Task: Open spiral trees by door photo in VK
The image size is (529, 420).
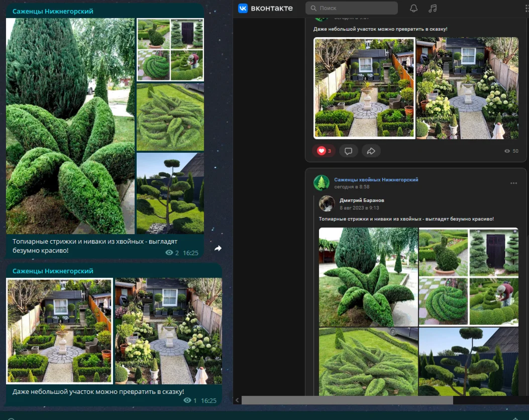Action: 494,252
